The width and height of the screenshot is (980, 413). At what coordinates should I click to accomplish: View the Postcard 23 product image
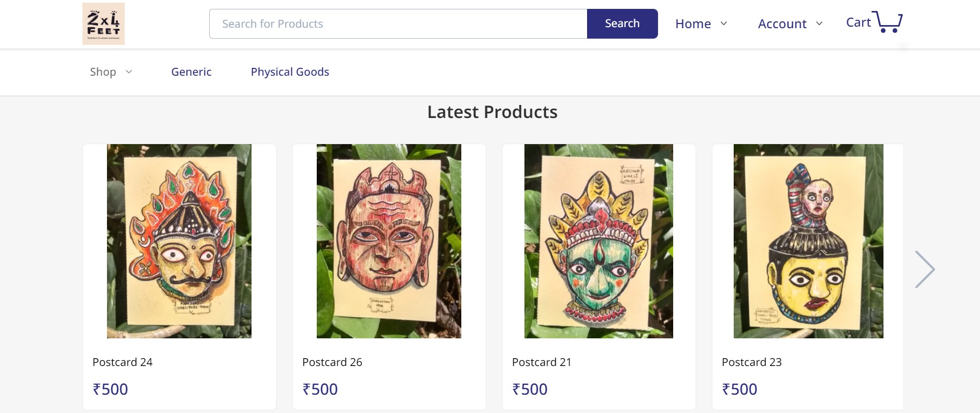808,241
